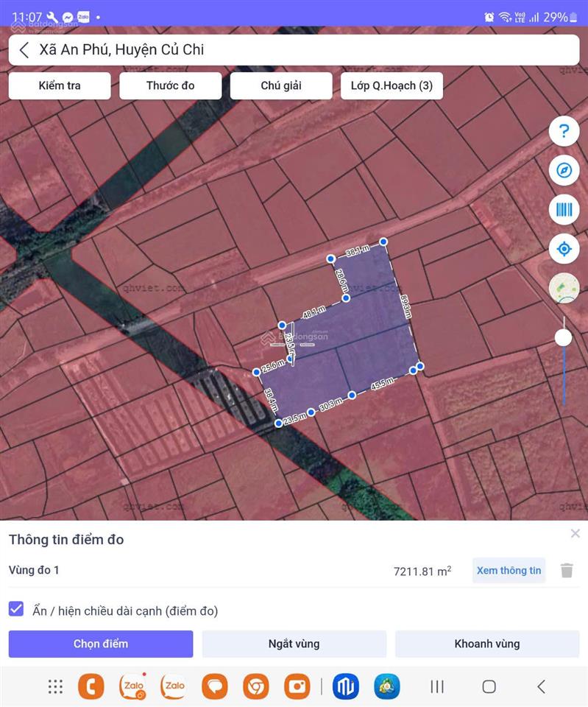The width and height of the screenshot is (588, 707).
Task: Go back using arrow beside Xã An Phú
Action: pyautogui.click(x=24, y=50)
